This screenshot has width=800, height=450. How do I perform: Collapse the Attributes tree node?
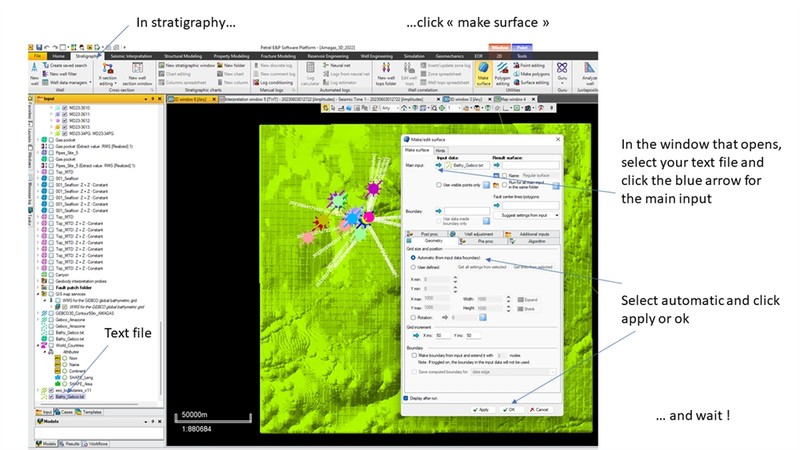pos(44,352)
